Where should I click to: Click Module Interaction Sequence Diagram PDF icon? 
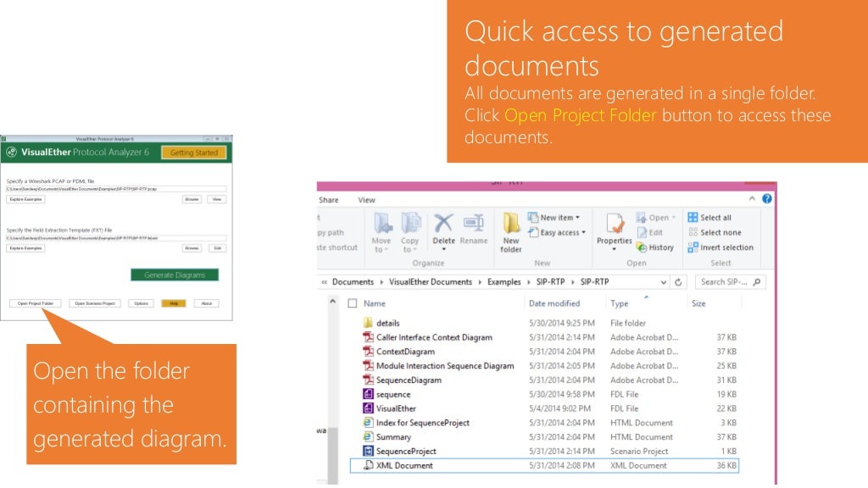[368, 366]
